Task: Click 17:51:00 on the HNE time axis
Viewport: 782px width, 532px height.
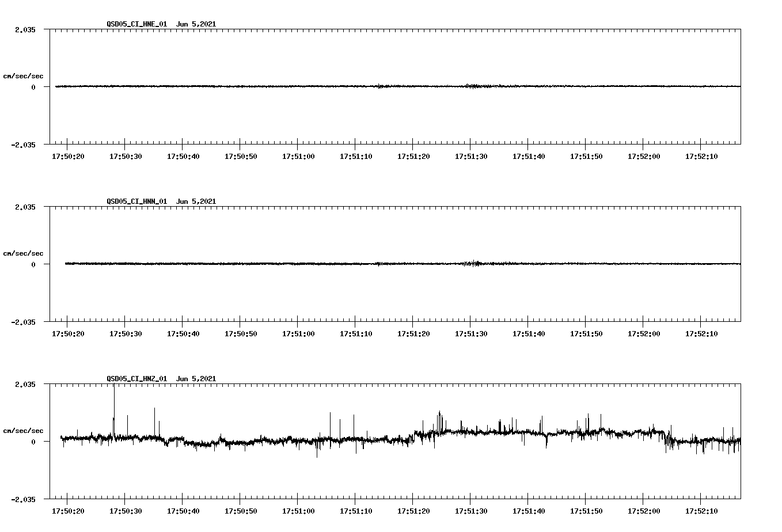Action: click(x=298, y=157)
